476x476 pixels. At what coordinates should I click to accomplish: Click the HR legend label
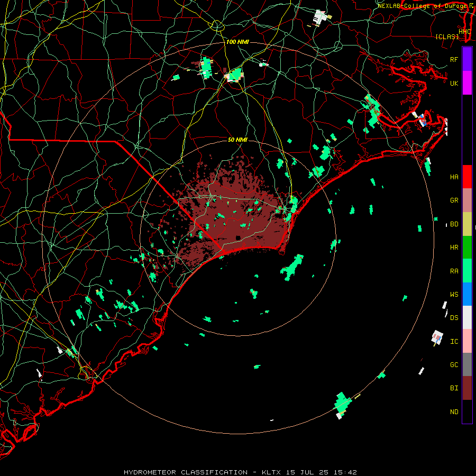coord(454,248)
